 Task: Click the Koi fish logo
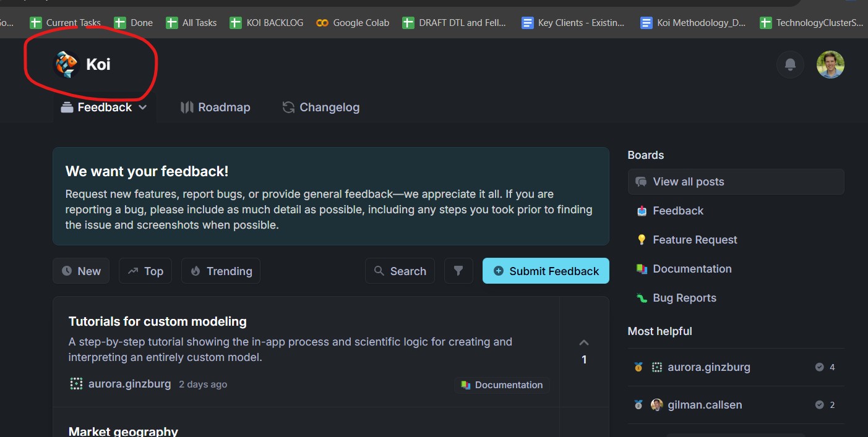pos(66,64)
